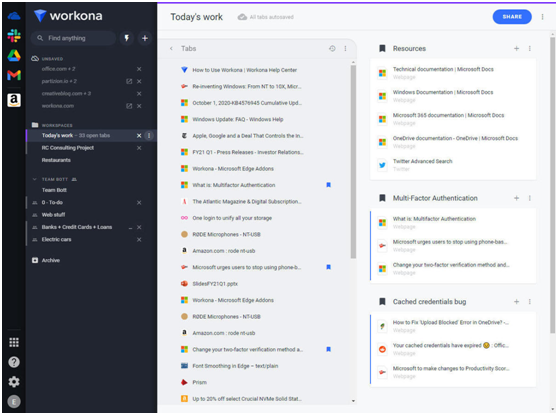Click the Tabs list scrollbar thumb
The width and height of the screenshot is (558, 415).
(x=353, y=162)
